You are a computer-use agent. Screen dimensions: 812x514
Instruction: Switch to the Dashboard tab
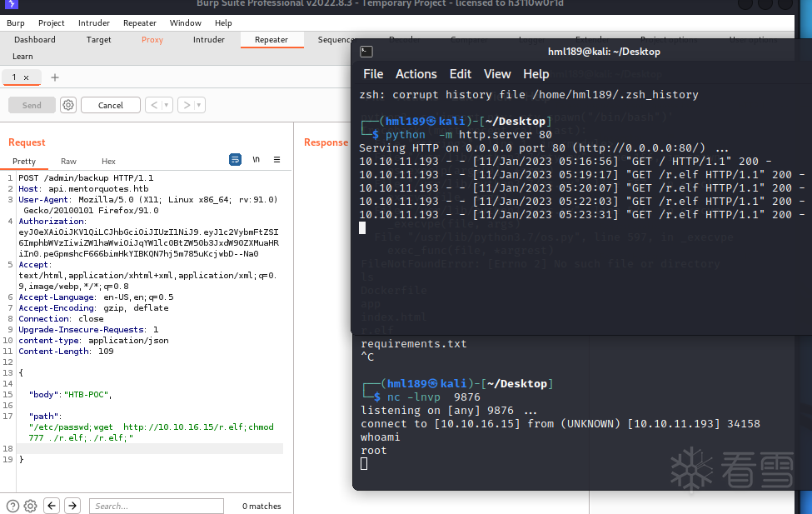point(35,39)
